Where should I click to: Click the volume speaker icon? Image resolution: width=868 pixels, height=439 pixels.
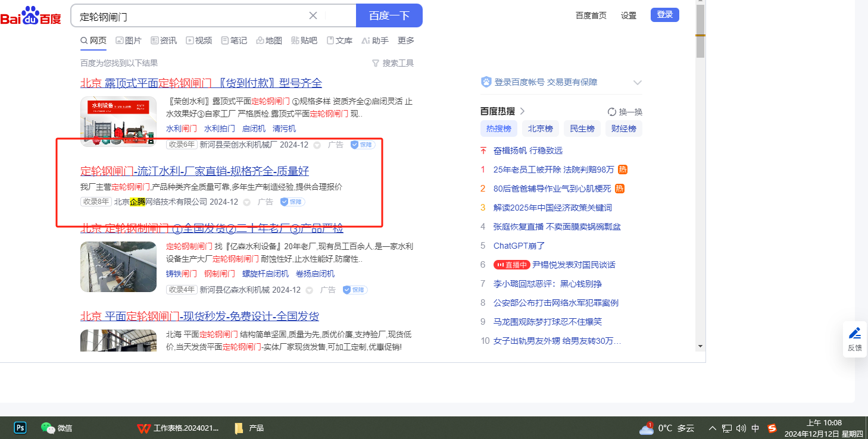[x=741, y=428]
